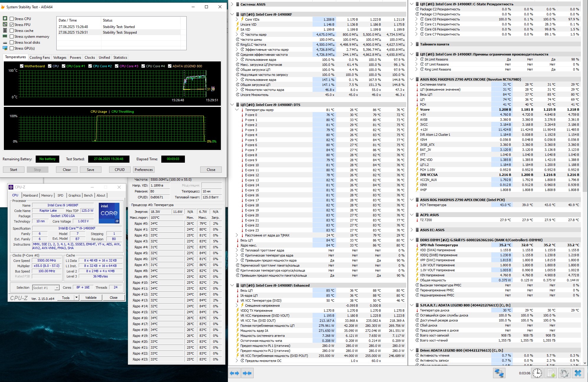This screenshot has height=382, width=588.
Task: Click the log file with plus icon
Action: point(551,373)
